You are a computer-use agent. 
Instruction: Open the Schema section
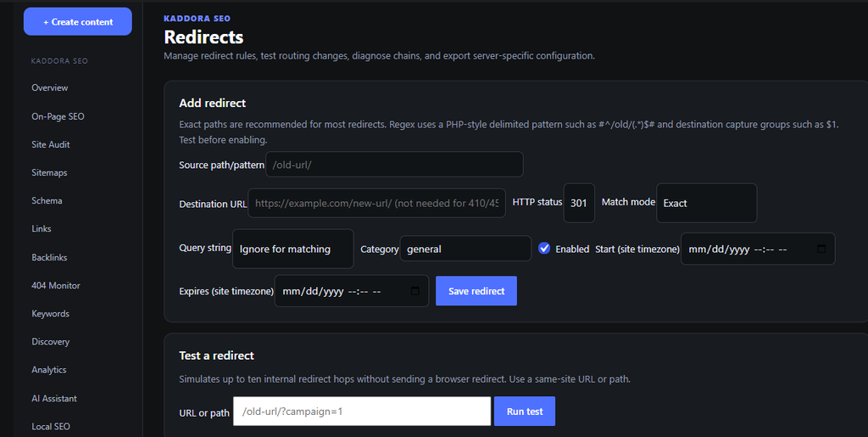click(x=47, y=200)
